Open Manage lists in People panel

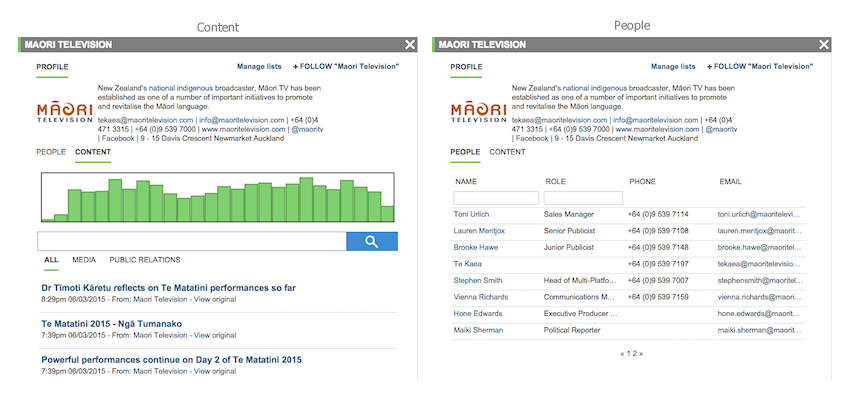(673, 67)
